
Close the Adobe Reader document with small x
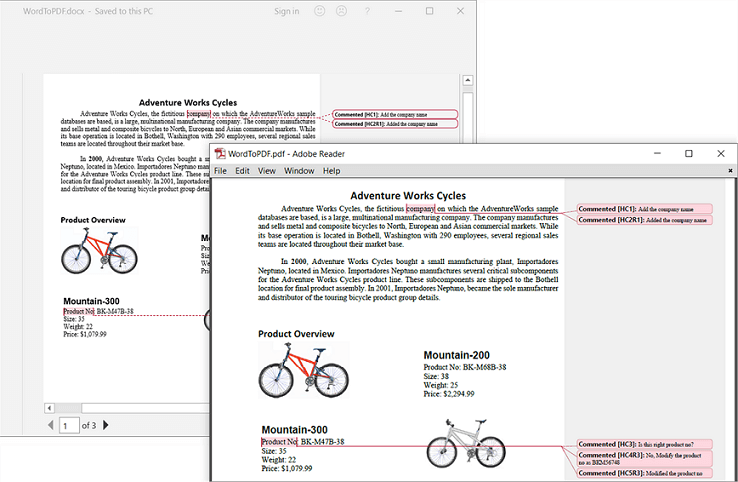point(730,171)
